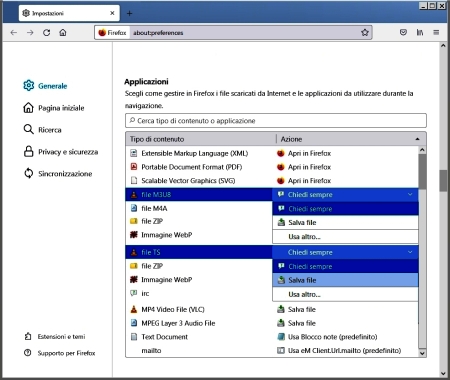Select the irc content type row
Image resolution: width=450 pixels, height=380 pixels.
click(199, 293)
